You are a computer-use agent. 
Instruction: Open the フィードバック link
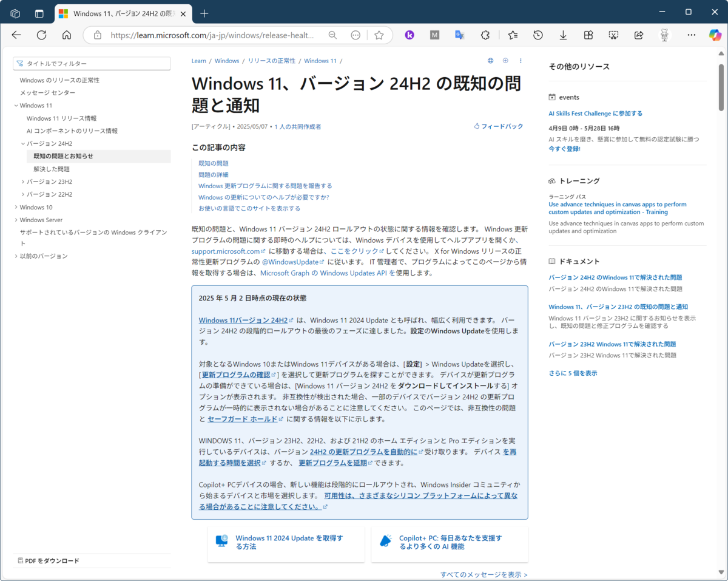click(x=502, y=126)
